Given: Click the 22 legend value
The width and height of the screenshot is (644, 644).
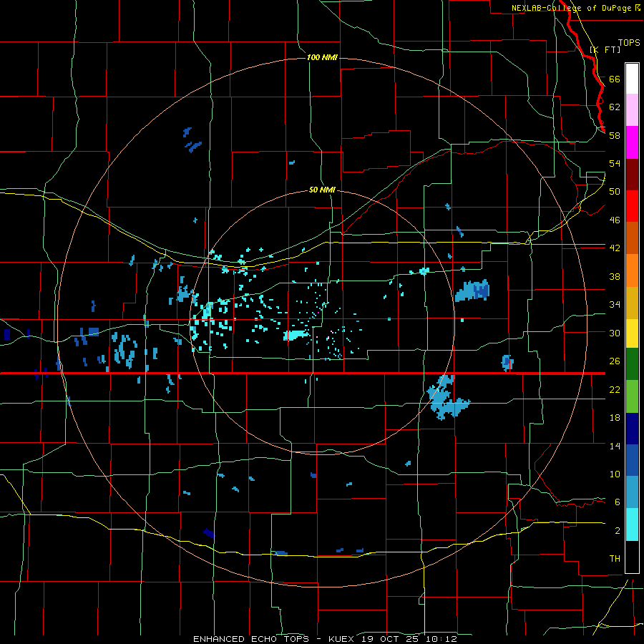Looking at the screenshot, I should point(615,389).
